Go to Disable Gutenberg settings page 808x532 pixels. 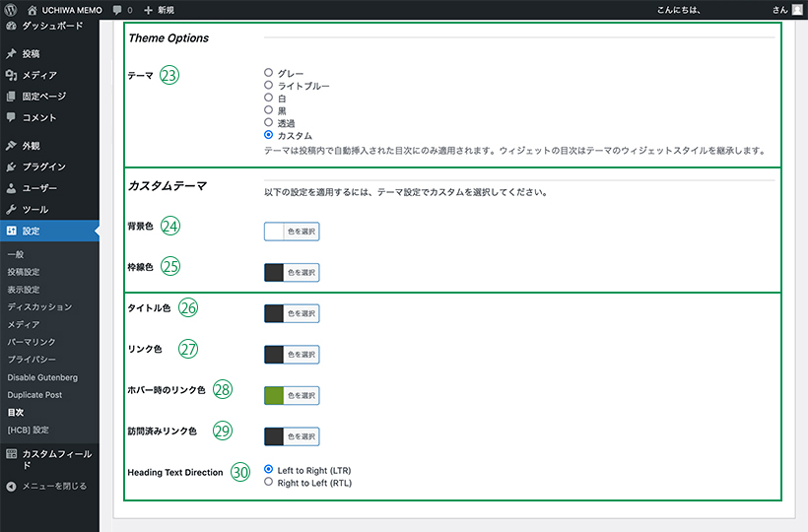click(x=41, y=377)
